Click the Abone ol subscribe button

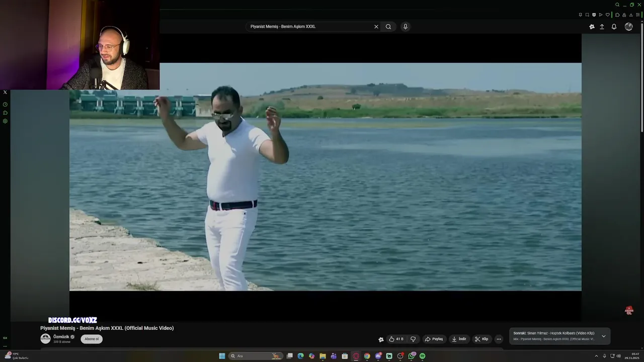tap(92, 339)
